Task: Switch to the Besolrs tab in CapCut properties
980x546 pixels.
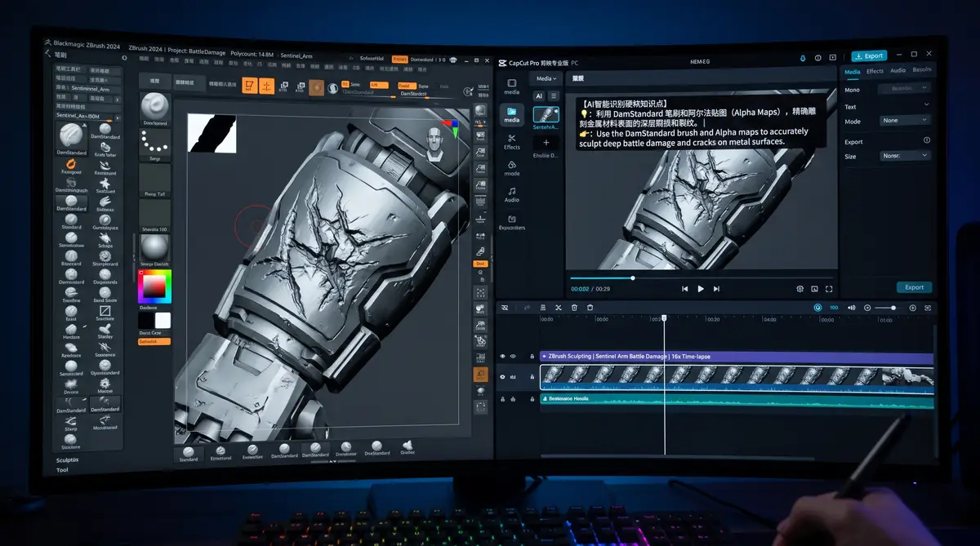Action: point(921,71)
